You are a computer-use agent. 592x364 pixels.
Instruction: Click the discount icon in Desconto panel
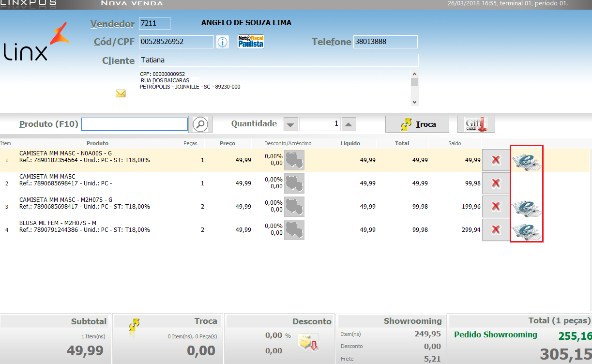308,343
